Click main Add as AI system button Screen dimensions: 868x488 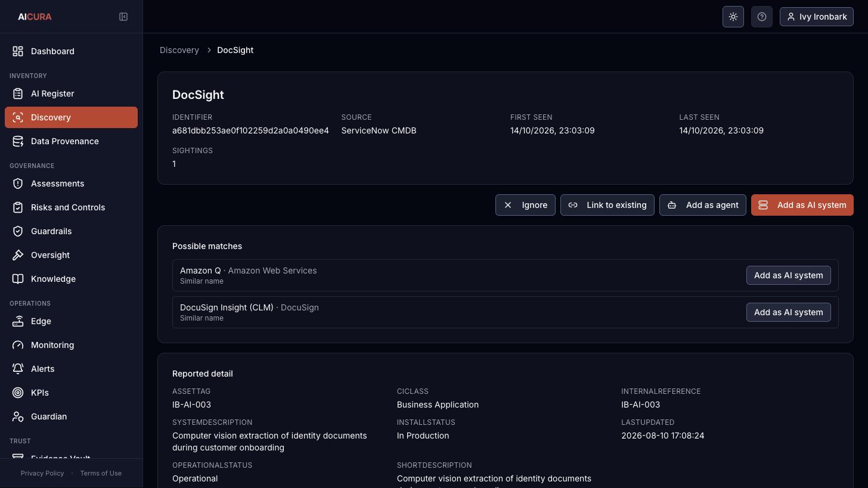pyautogui.click(x=802, y=205)
